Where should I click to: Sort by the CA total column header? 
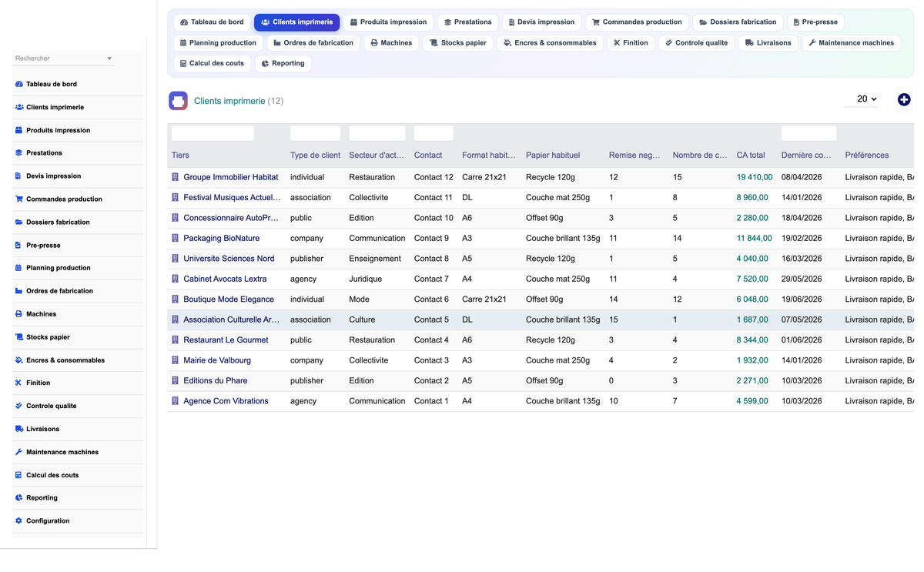[x=751, y=155]
